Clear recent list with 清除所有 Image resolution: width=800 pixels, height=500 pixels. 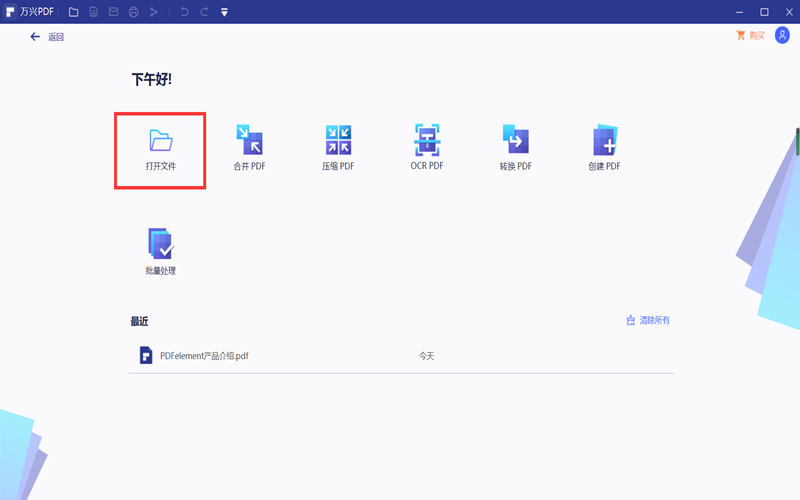(x=648, y=320)
